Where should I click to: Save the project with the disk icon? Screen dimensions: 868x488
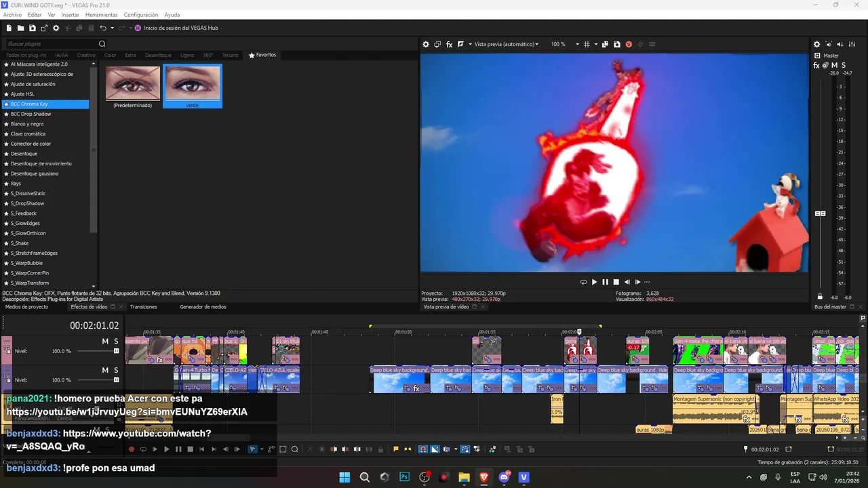[x=33, y=28]
